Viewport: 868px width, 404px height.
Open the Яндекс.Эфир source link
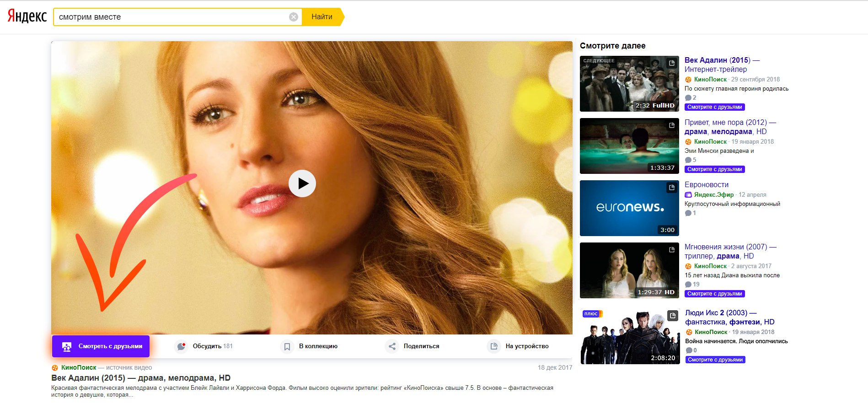click(713, 194)
